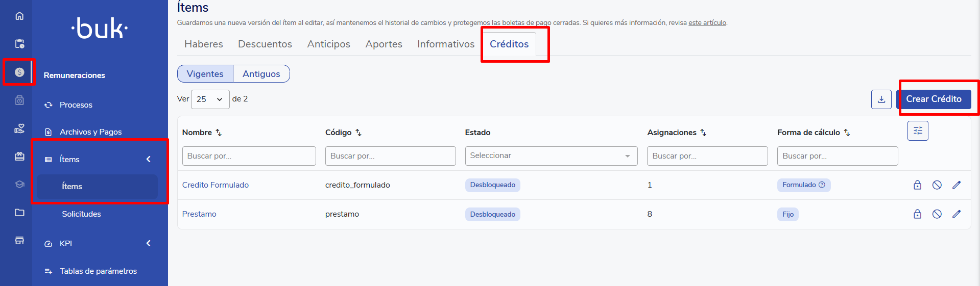Open the 'este artículo' link
Screen dimensions: 980x286
[707, 23]
